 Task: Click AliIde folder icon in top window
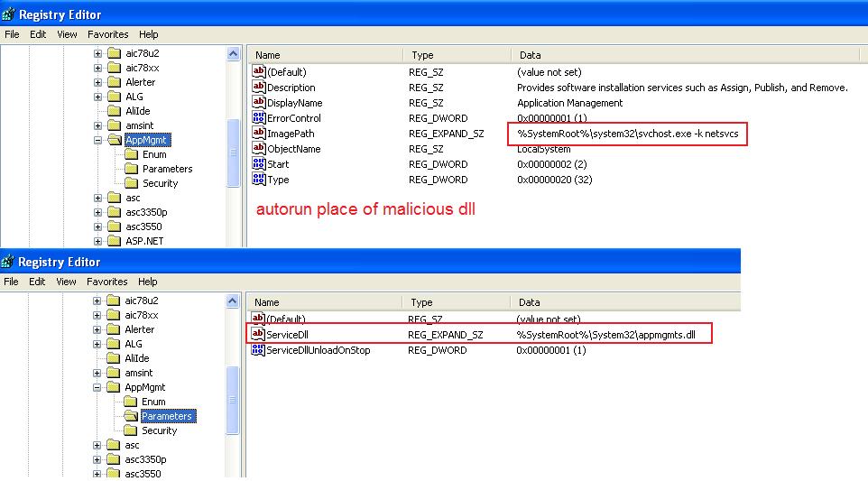(115, 111)
